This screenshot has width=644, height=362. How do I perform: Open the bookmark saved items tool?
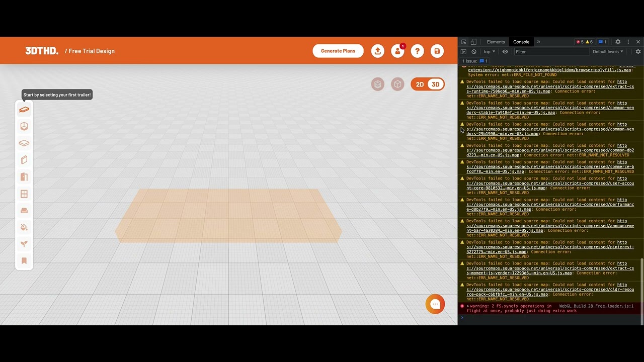(x=24, y=260)
